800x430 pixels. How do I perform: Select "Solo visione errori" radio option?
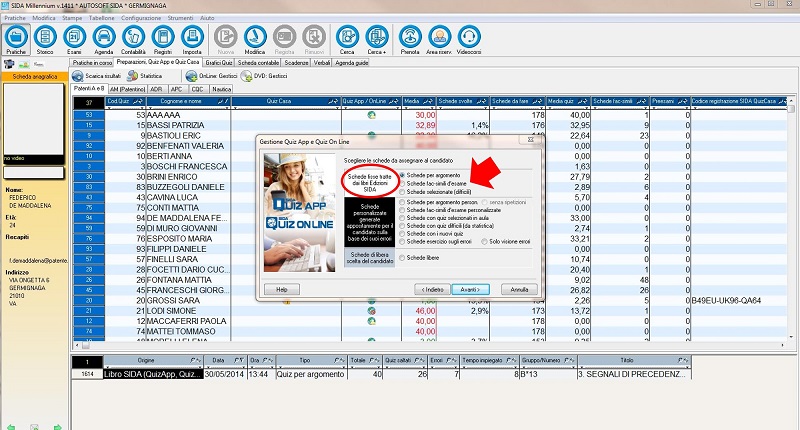[x=485, y=241]
